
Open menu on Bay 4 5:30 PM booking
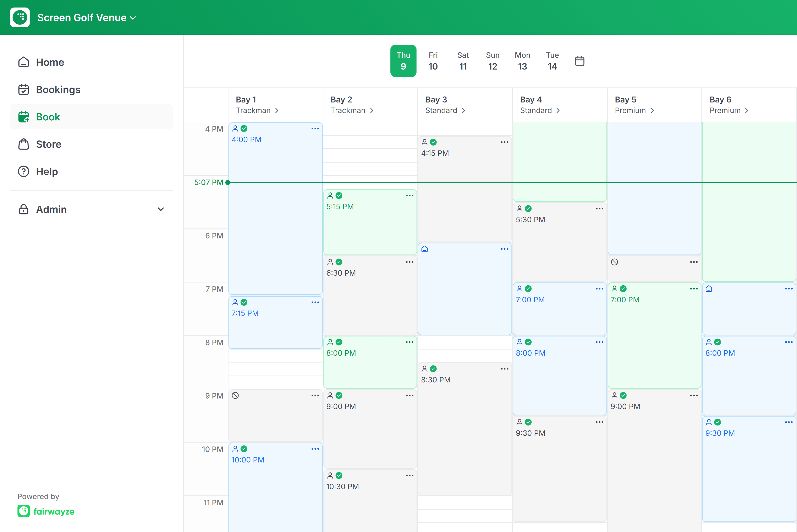click(x=600, y=209)
